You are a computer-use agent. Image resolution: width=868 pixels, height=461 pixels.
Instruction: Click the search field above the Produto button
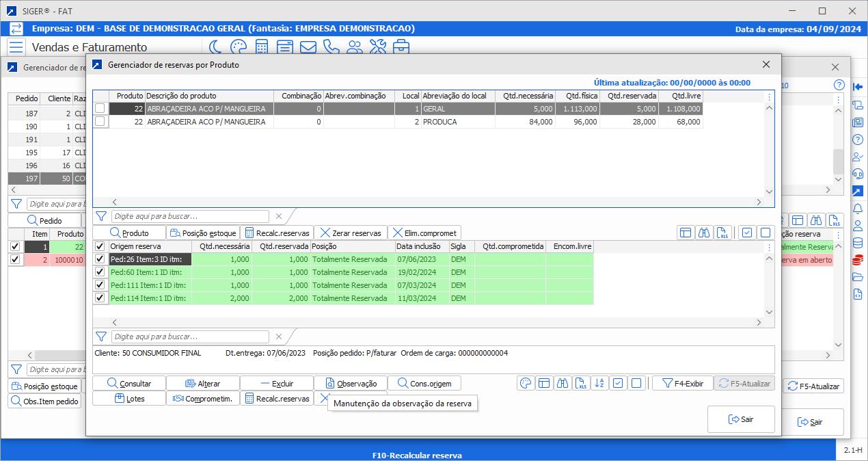191,216
